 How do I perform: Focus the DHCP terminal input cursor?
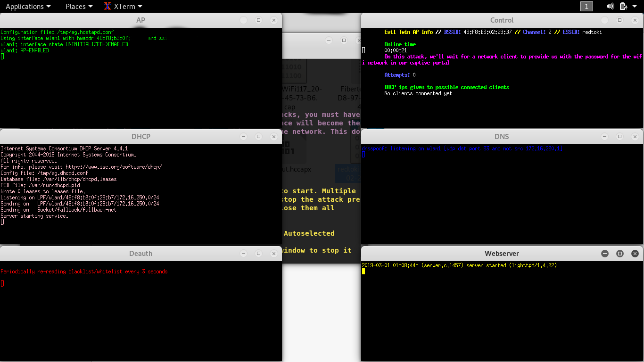(x=2, y=222)
